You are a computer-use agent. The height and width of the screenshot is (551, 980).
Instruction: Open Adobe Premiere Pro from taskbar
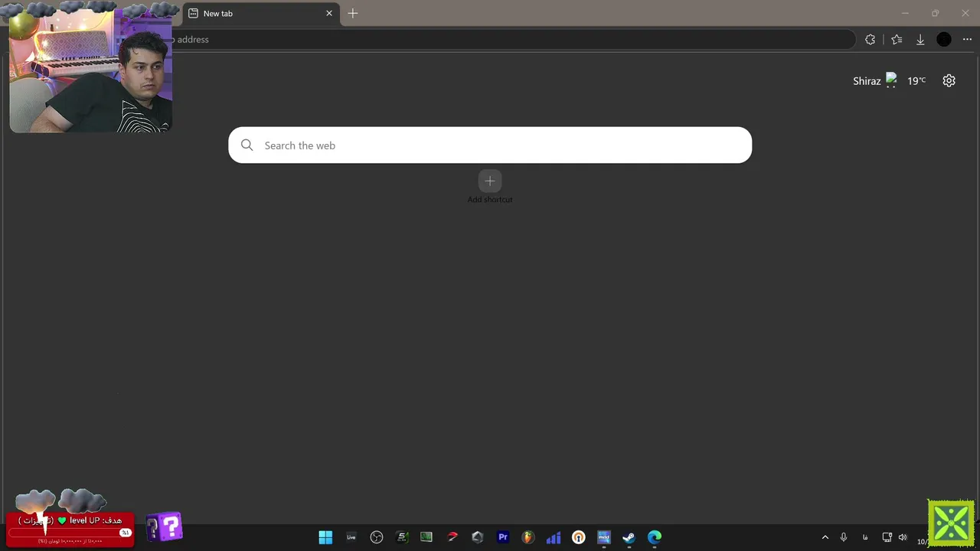coord(503,537)
